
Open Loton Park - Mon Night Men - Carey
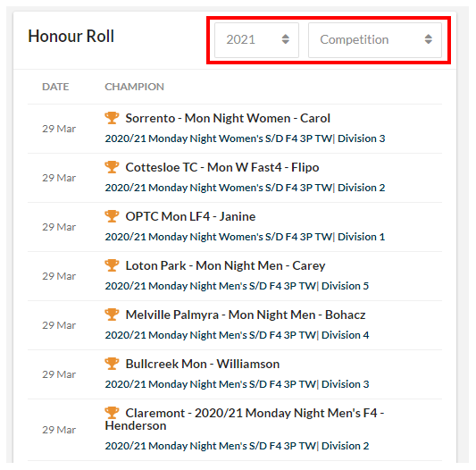pos(225,266)
